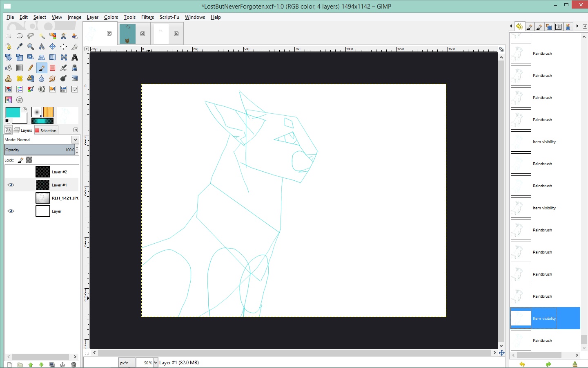588x368 pixels.
Task: Select the Paintbrush tool
Action: click(42, 68)
